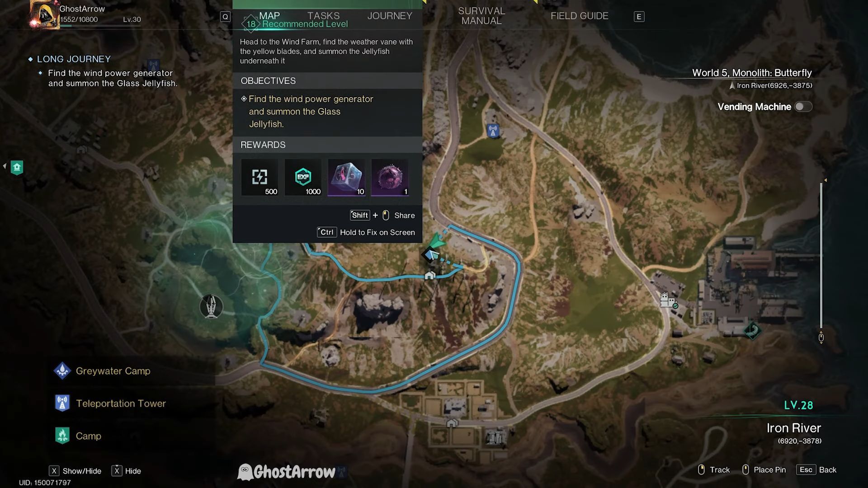Click SURVIVAL MANUAL section
868x488 pixels.
481,15
